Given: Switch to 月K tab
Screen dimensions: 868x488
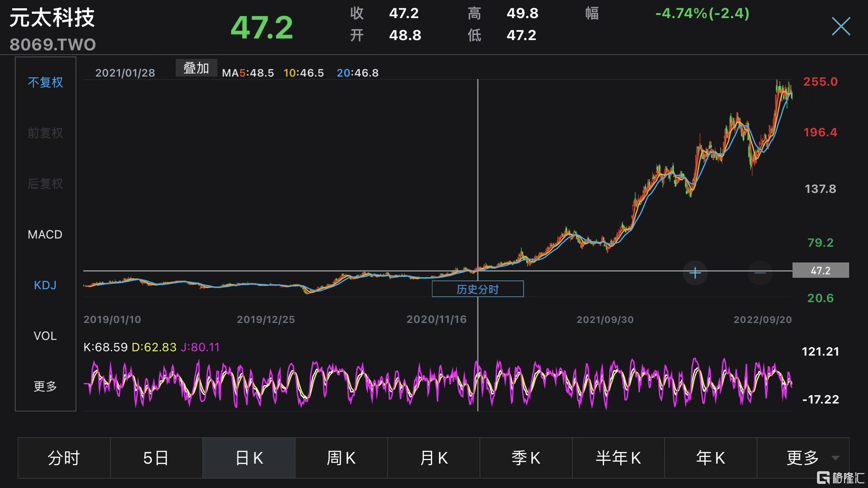Looking at the screenshot, I should (434, 458).
